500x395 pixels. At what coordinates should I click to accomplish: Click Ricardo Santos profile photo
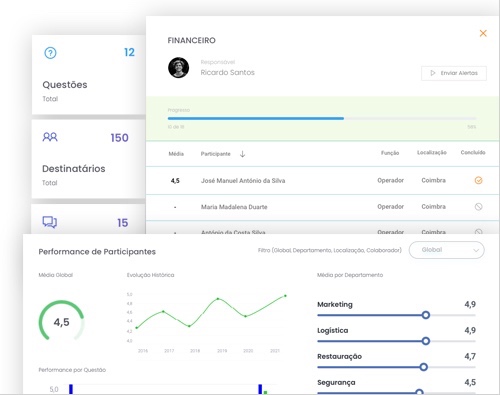[x=178, y=67]
